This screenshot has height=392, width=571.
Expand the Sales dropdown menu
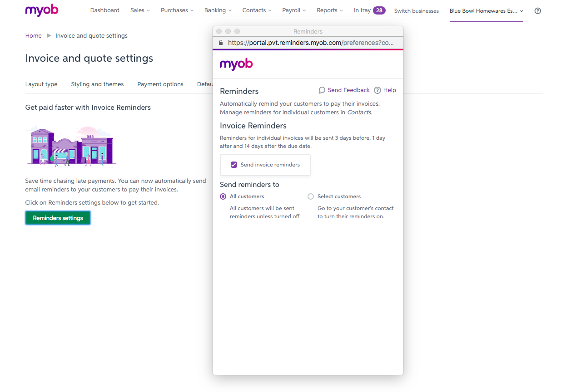pos(140,10)
